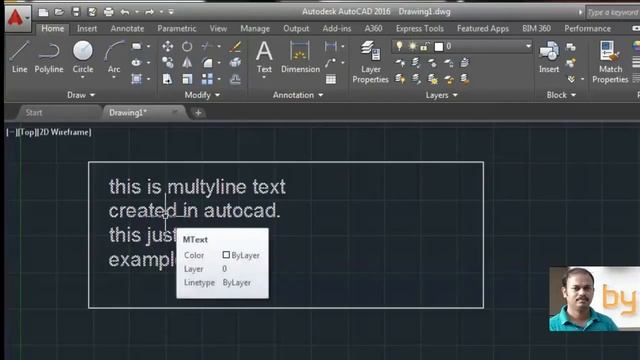The width and height of the screenshot is (640, 360).
Task: Click the Insert block icon
Action: coord(549,57)
